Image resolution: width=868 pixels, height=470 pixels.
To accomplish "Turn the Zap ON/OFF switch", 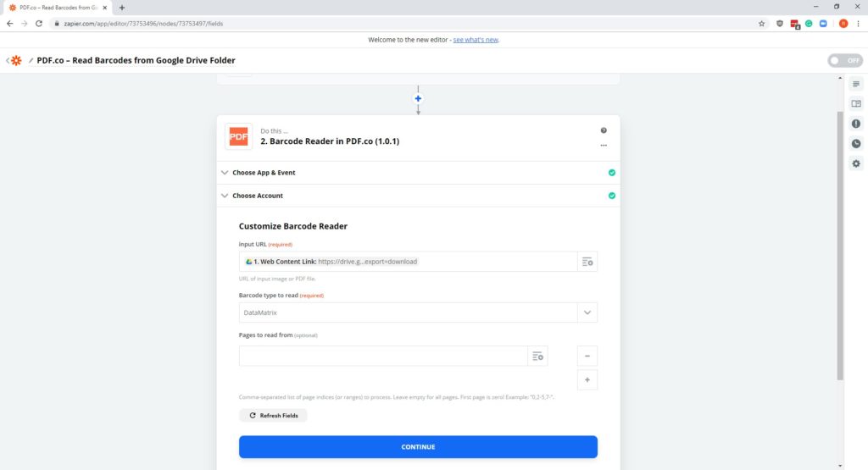I will (845, 60).
